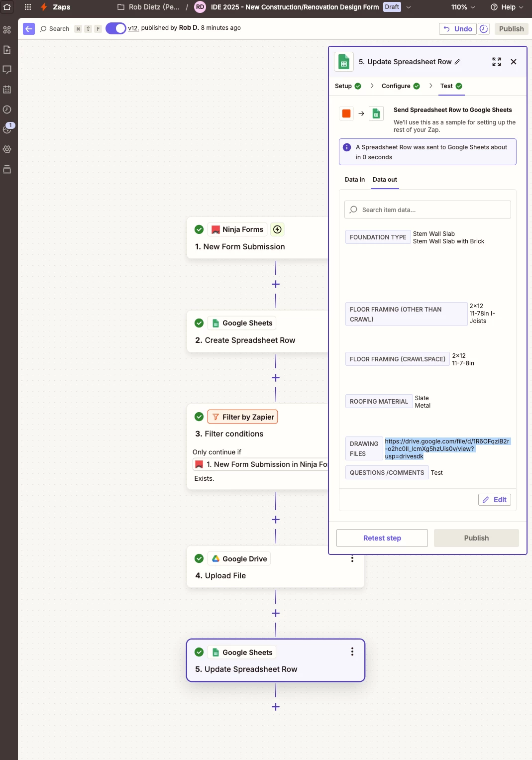532x760 pixels.
Task: Click the Google Sheets icon in panel header
Action: click(344, 62)
